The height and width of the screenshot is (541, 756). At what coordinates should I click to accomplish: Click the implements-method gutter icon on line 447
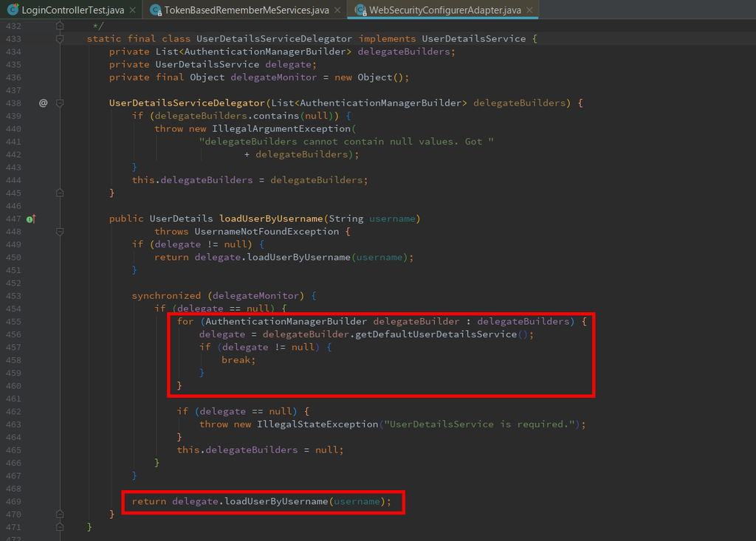click(x=31, y=219)
